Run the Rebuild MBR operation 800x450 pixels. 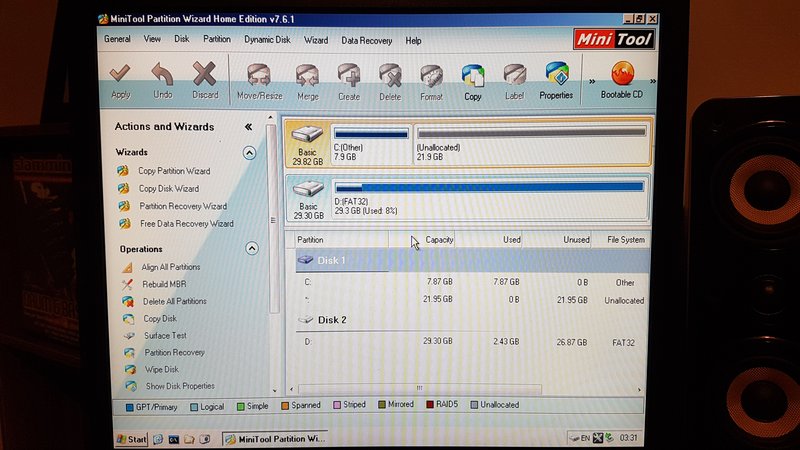click(x=164, y=284)
